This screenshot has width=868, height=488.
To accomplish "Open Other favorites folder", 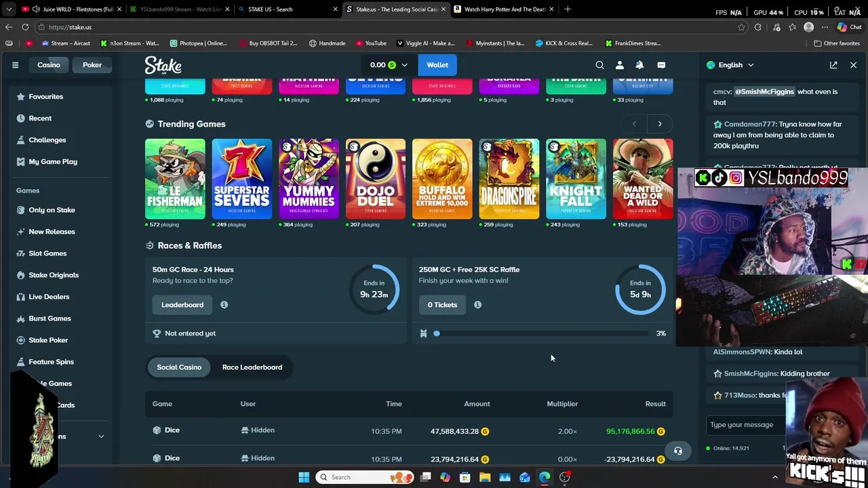I will [837, 43].
